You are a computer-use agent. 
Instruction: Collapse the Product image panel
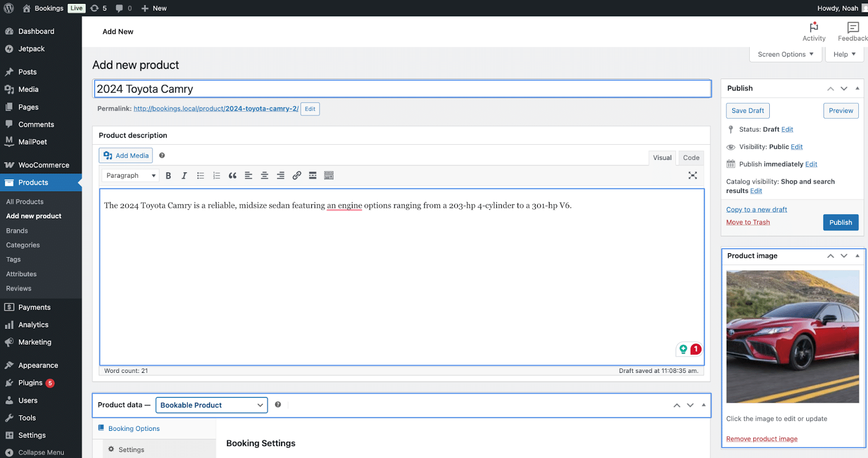pos(857,256)
